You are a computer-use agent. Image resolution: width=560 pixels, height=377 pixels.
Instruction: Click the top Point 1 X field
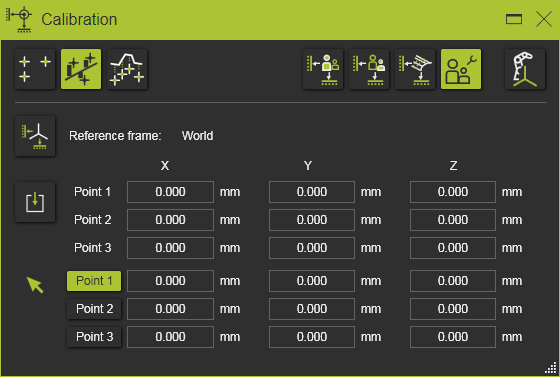coord(170,192)
